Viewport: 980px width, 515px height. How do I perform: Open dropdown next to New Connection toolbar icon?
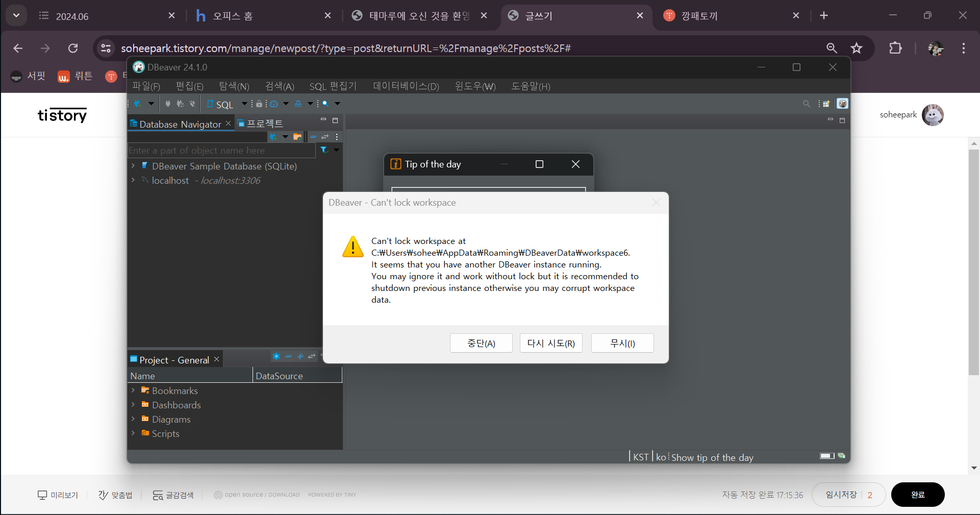tap(151, 104)
